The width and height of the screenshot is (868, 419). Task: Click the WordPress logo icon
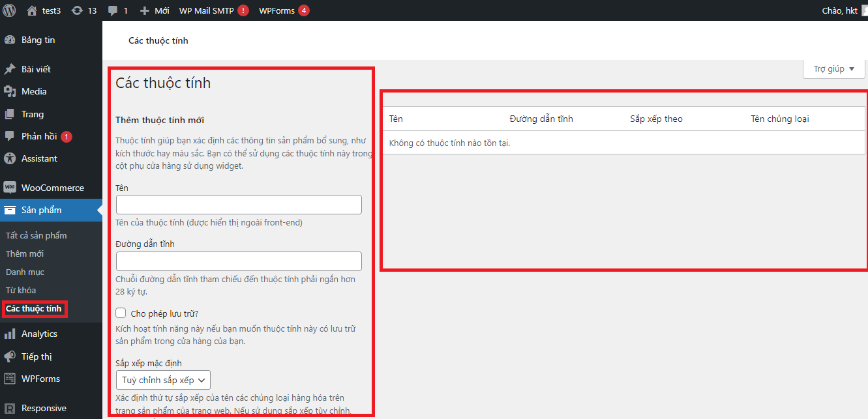click(9, 10)
